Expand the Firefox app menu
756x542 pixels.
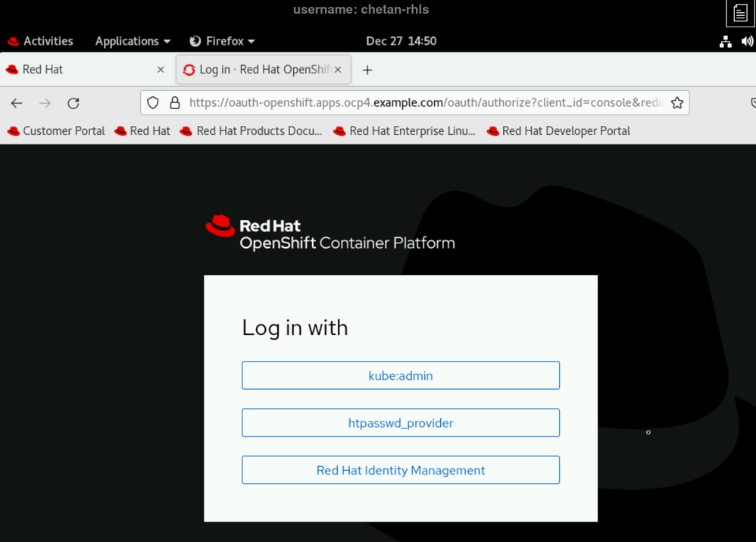[x=222, y=41]
